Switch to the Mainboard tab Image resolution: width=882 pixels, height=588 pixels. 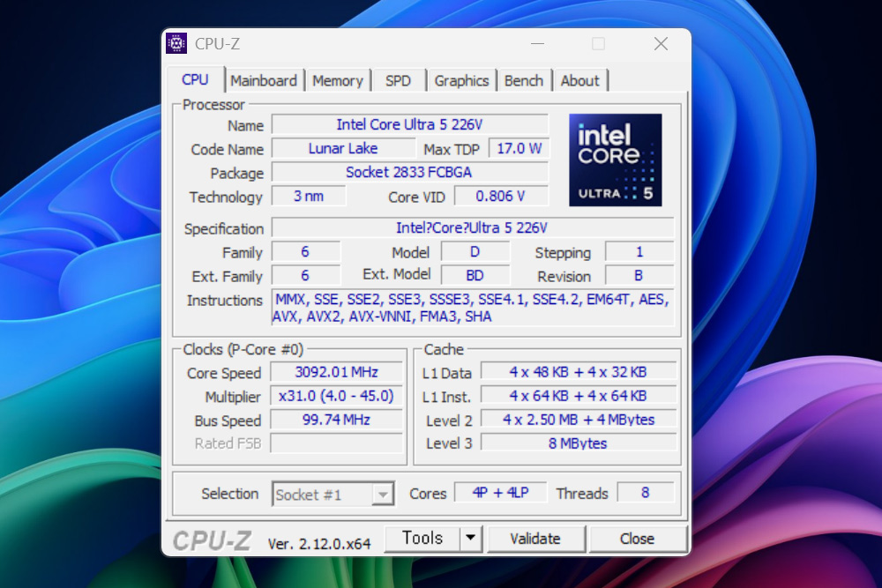[263, 81]
